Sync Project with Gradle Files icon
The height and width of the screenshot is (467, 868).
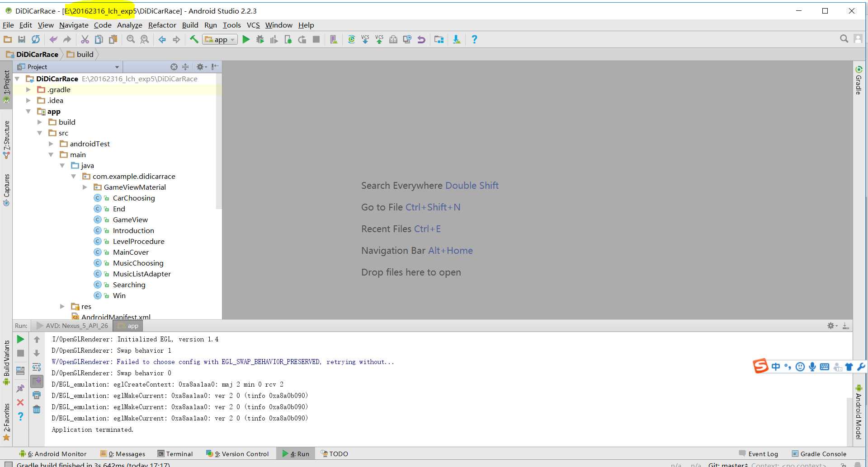pos(351,39)
